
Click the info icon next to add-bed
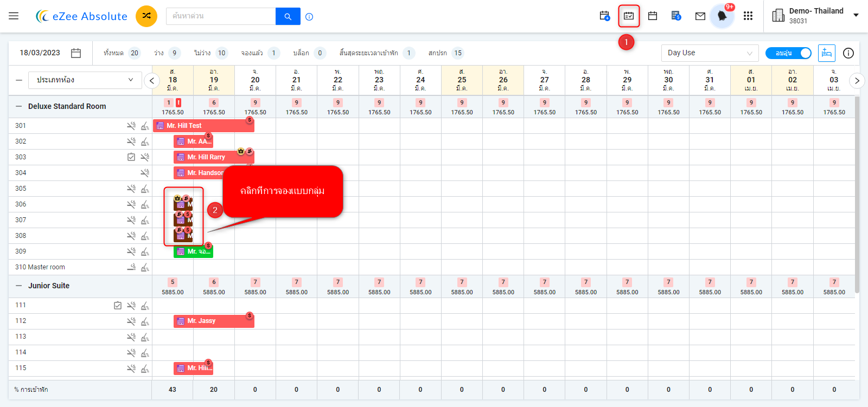click(848, 53)
